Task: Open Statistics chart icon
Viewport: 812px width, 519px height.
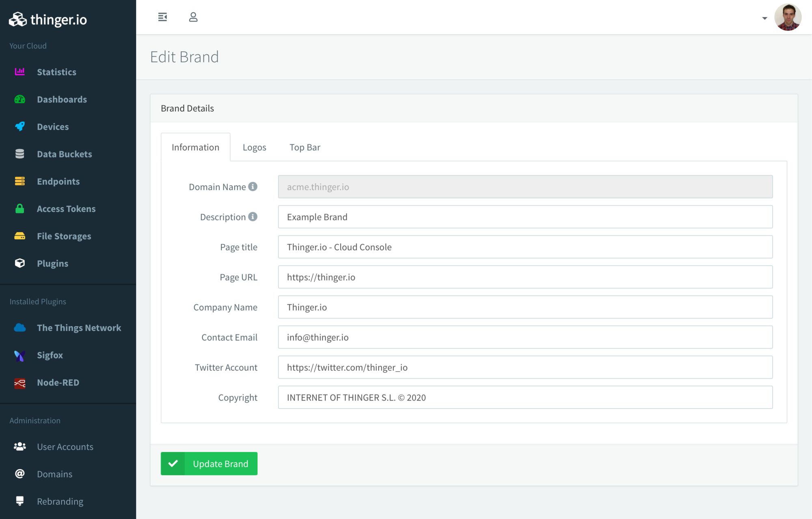Action: 19,72
